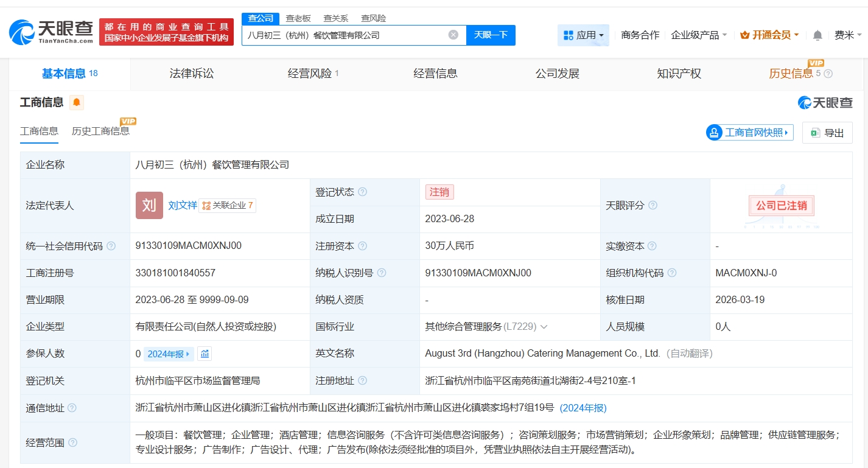Image resolution: width=868 pixels, height=468 pixels.
Task: Expand the 其他综合管理服务 industry chevron
Action: (544, 327)
